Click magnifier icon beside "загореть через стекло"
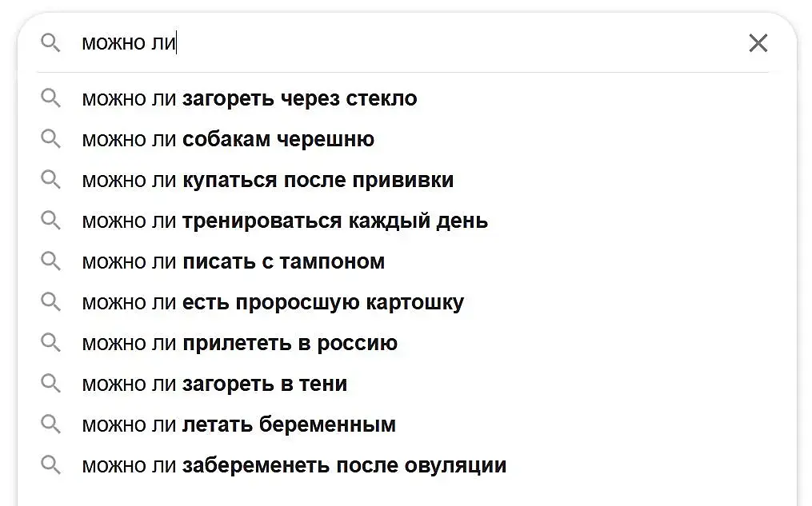The height and width of the screenshot is (506, 812). [50, 98]
